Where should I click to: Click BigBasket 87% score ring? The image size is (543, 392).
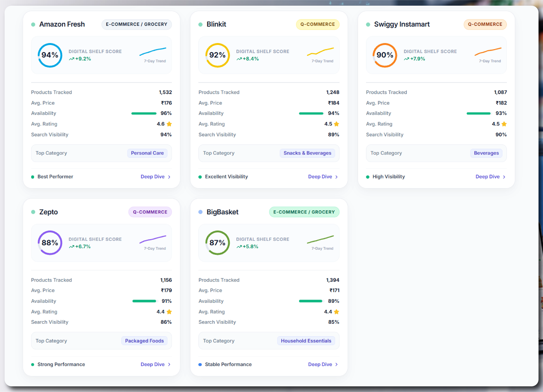pyautogui.click(x=217, y=243)
